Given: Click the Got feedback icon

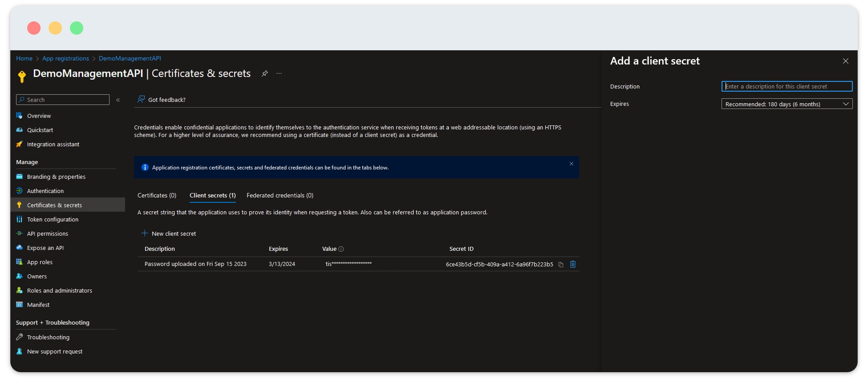Looking at the screenshot, I should [x=141, y=99].
